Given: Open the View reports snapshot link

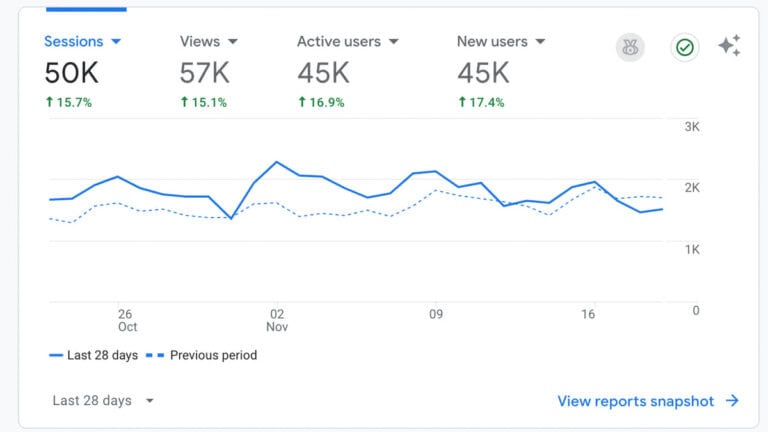Looking at the screenshot, I should tap(636, 401).
